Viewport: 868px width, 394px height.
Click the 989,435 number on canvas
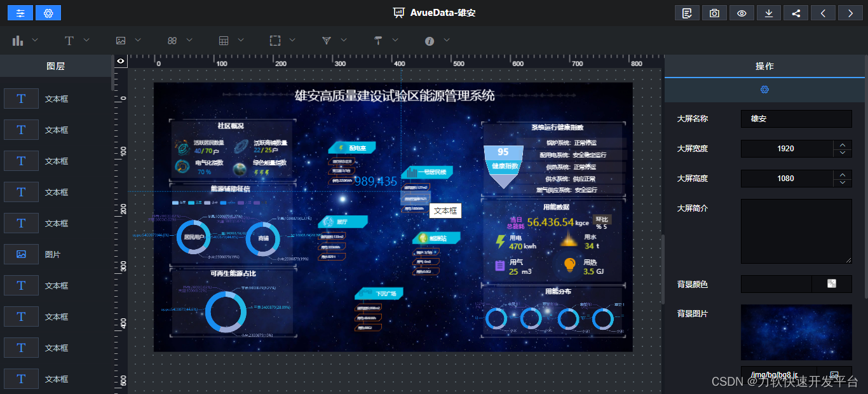[x=376, y=182]
